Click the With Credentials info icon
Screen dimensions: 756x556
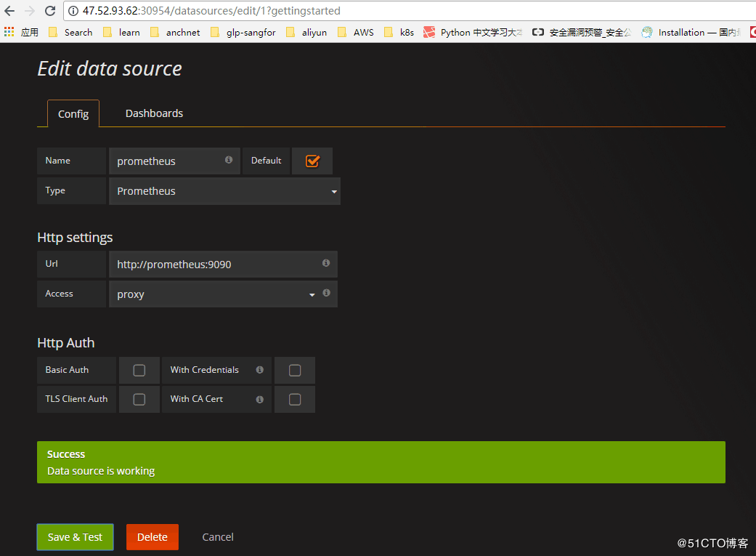pyautogui.click(x=259, y=370)
